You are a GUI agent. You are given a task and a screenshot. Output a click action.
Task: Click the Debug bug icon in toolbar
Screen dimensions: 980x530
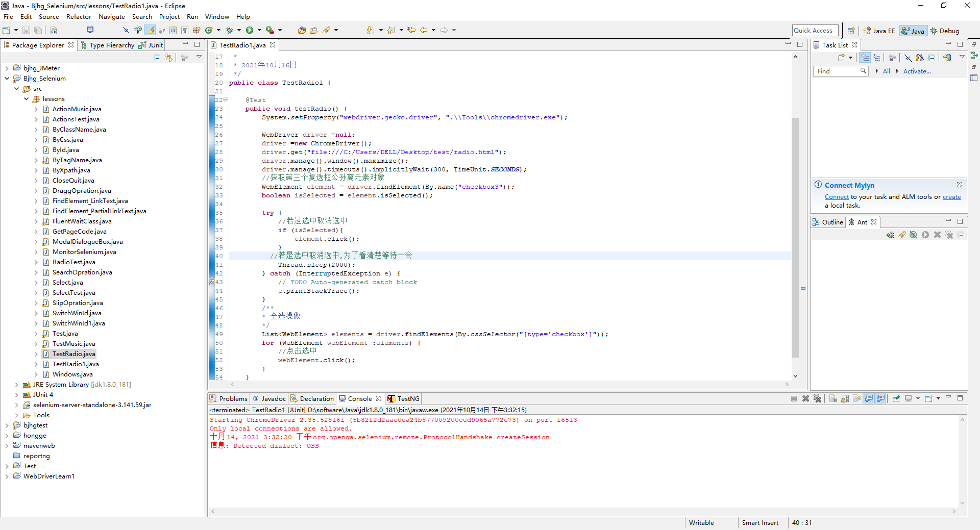[x=229, y=30]
